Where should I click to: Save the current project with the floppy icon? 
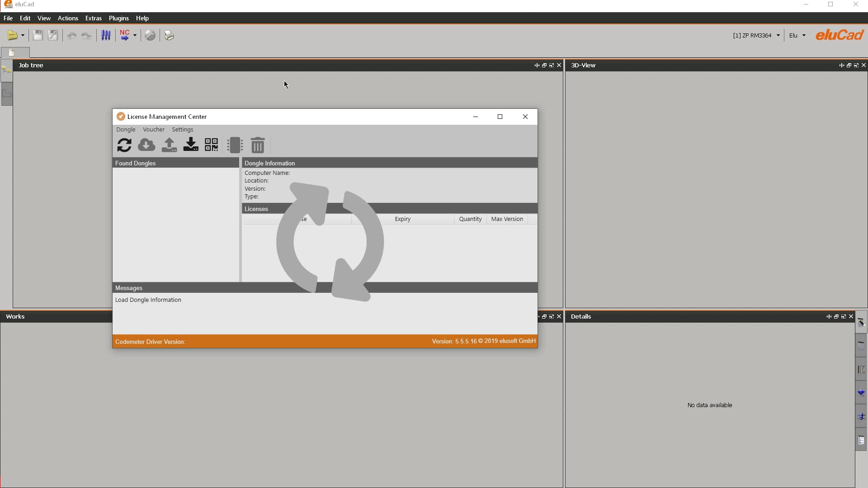tap(38, 35)
